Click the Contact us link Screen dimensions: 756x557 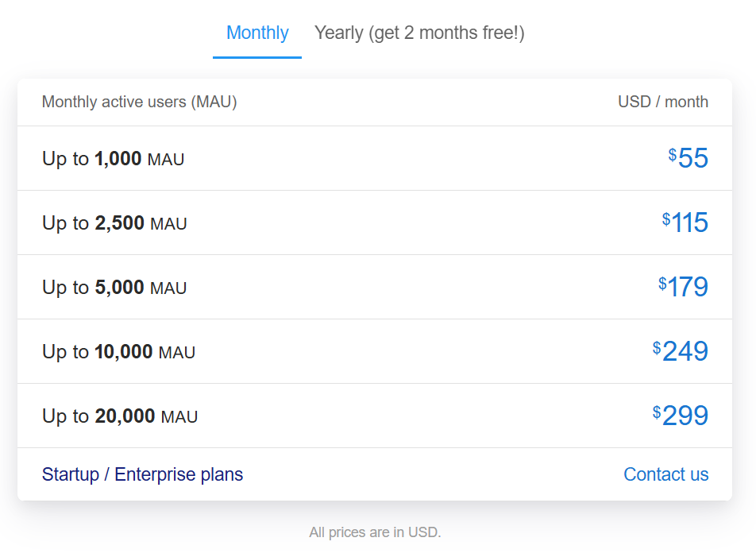665,474
